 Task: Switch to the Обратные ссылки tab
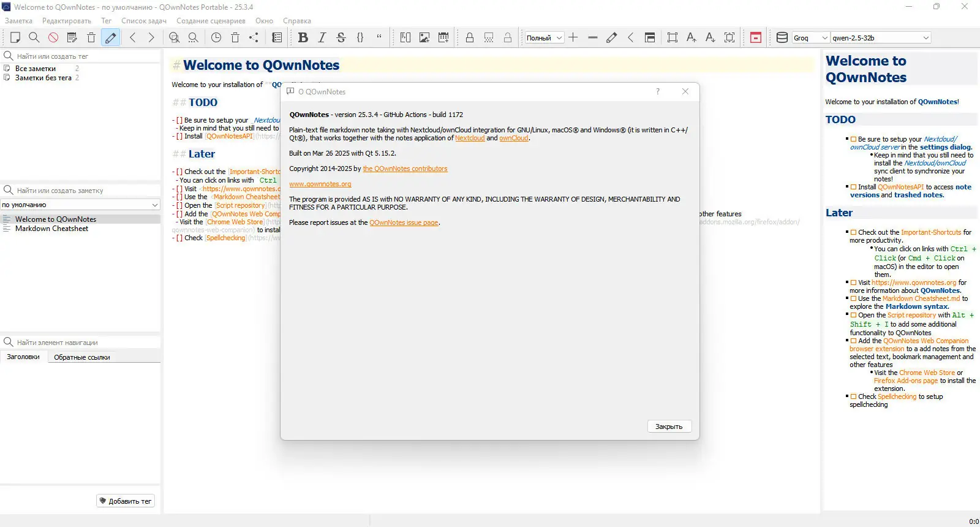(82, 357)
